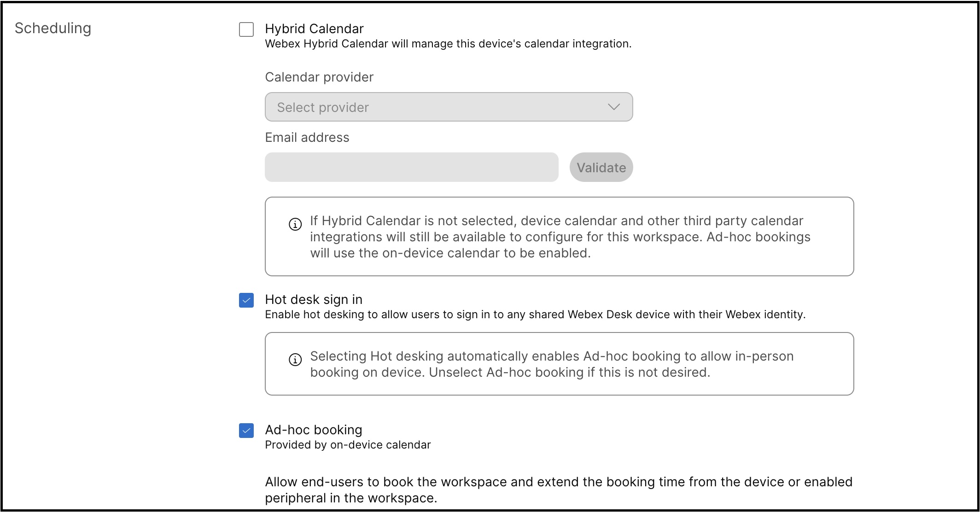980x513 pixels.
Task: Click the Scheduling section heading
Action: click(x=53, y=28)
